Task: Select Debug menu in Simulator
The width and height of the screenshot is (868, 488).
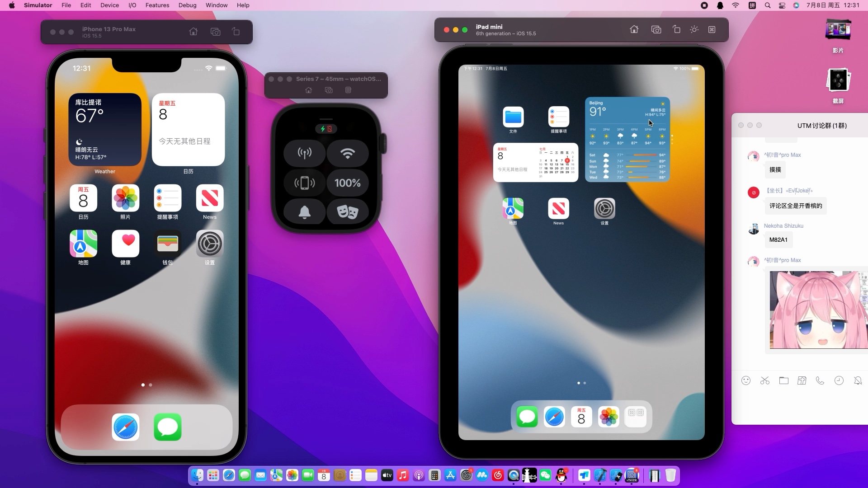Action: (187, 5)
